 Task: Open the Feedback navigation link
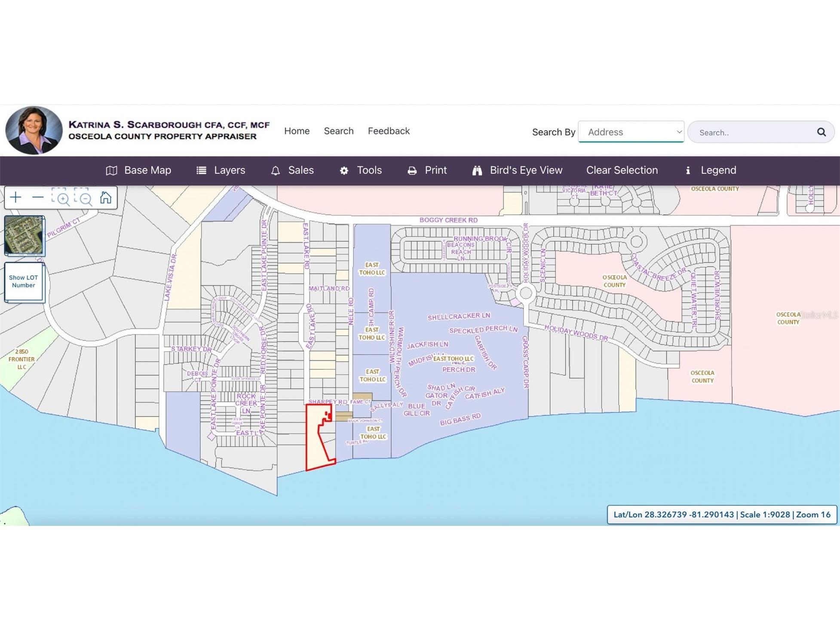(x=389, y=131)
